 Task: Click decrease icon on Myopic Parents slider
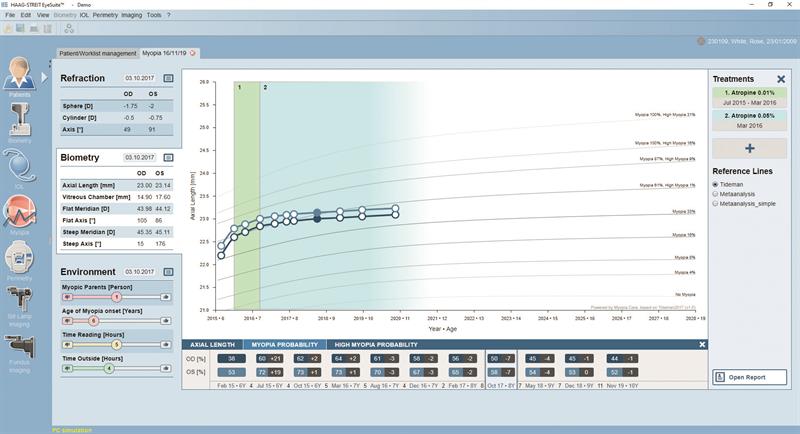pyautogui.click(x=67, y=297)
